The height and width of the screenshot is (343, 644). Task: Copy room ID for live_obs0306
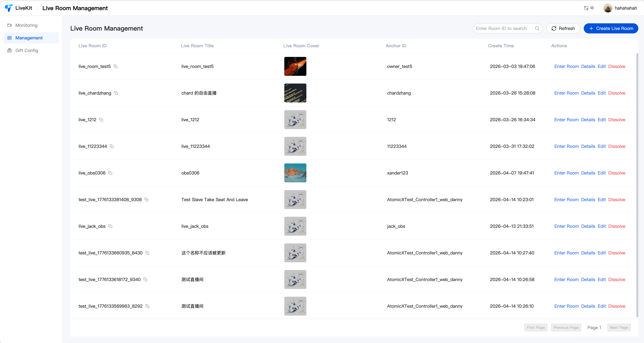click(x=110, y=173)
